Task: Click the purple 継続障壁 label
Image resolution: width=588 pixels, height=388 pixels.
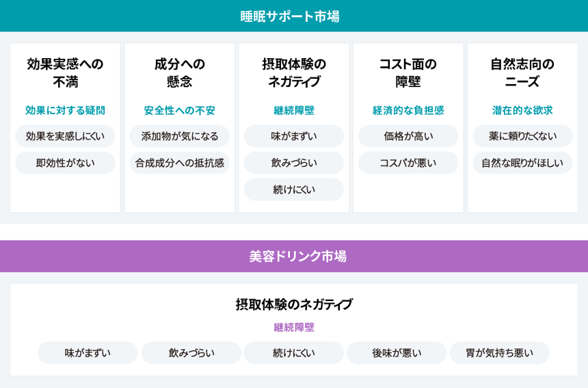Action: pos(294,327)
